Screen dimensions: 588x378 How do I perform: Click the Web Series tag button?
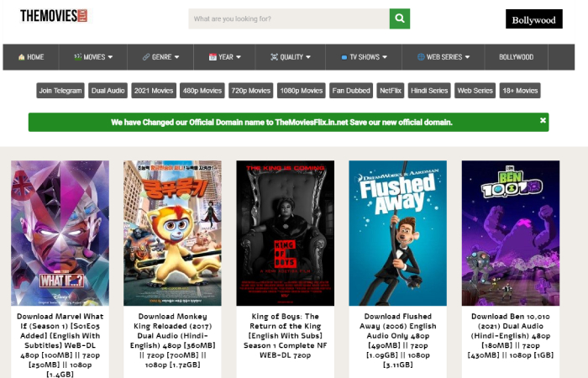475,91
